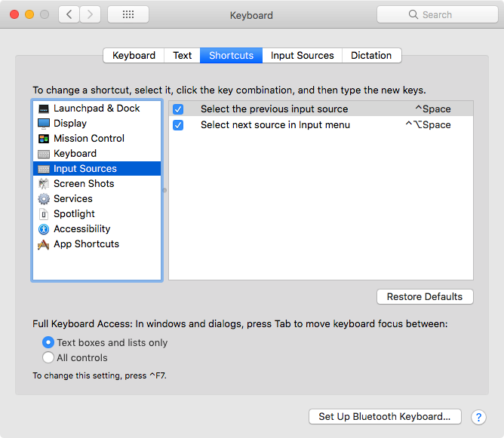Select the Spotlight icon in sidebar
This screenshot has width=504, height=438.
point(44,214)
